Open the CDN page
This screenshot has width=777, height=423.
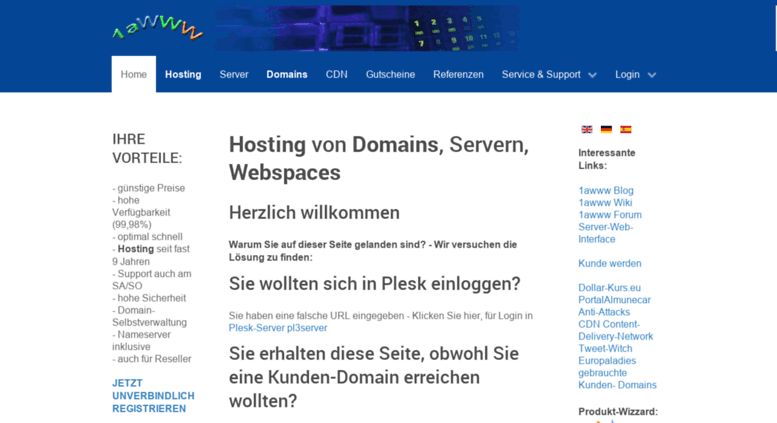[x=336, y=74]
